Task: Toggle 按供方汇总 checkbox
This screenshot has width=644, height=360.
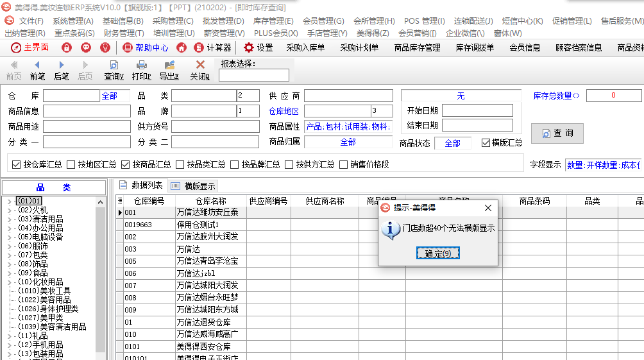Action: coord(289,165)
